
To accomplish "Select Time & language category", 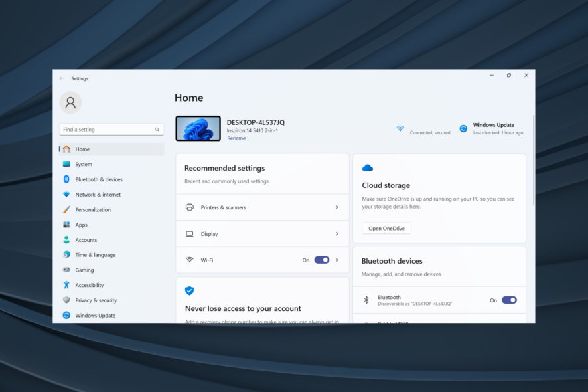I will coord(111,254).
